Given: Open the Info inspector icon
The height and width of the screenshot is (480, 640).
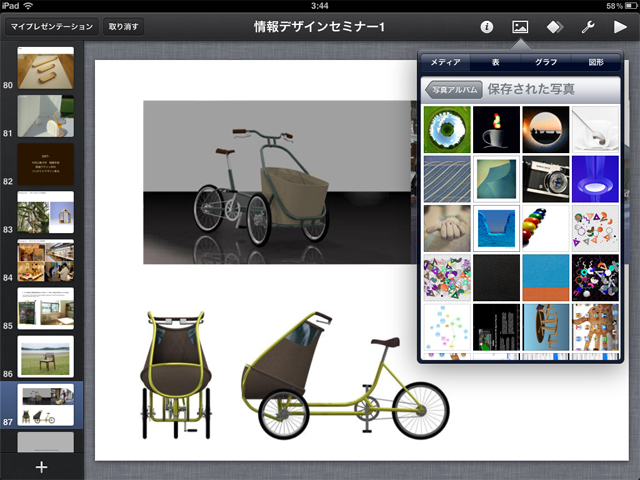Looking at the screenshot, I should [487, 26].
